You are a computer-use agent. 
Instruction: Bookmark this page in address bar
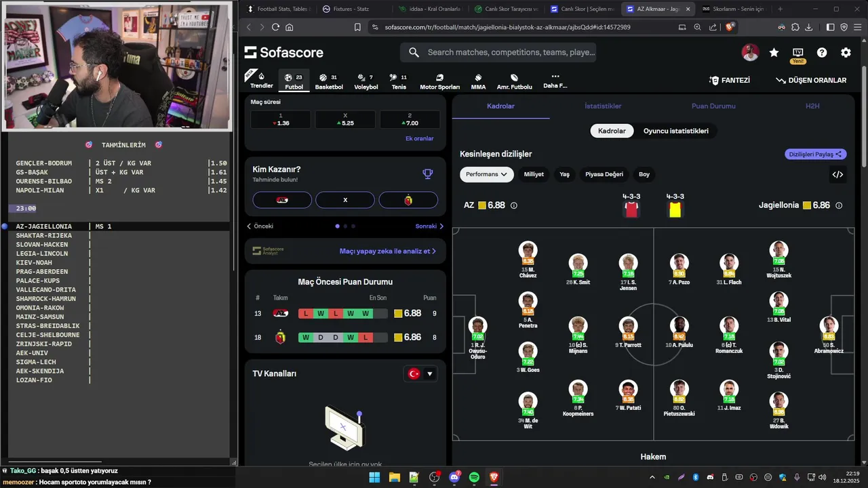pyautogui.click(x=357, y=27)
